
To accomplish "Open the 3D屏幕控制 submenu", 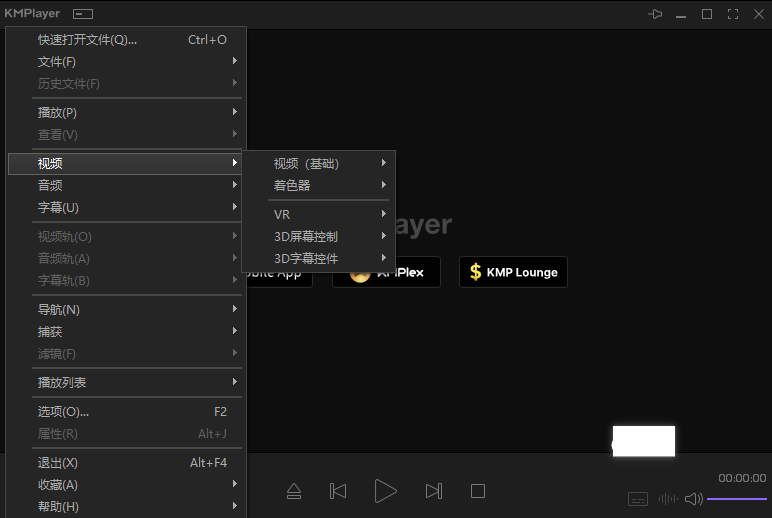I will (319, 236).
